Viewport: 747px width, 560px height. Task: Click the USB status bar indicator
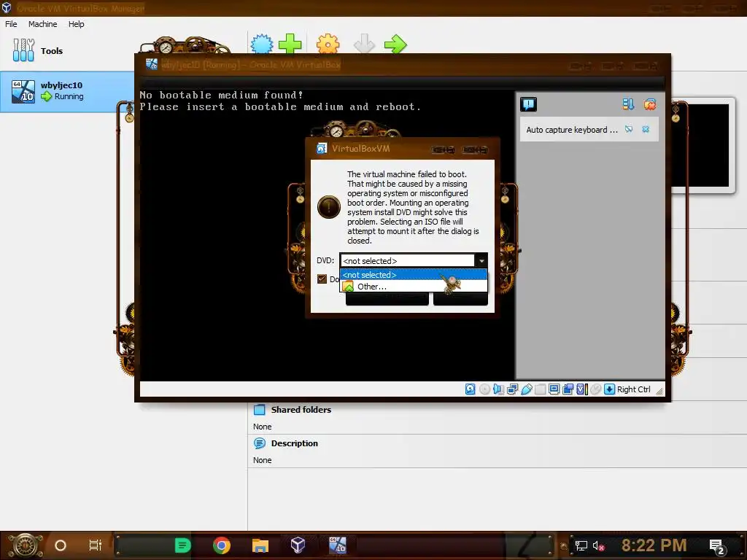pyautogui.click(x=527, y=389)
